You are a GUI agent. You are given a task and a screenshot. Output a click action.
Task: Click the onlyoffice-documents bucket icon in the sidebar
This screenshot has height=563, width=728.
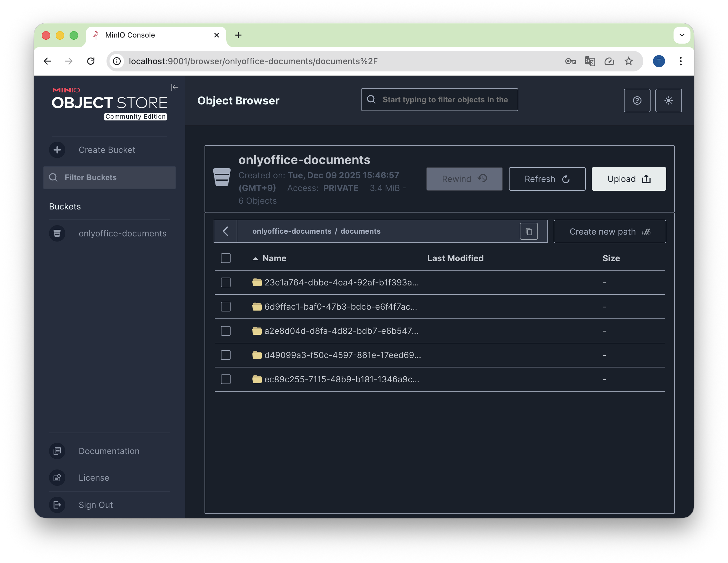coord(57,233)
